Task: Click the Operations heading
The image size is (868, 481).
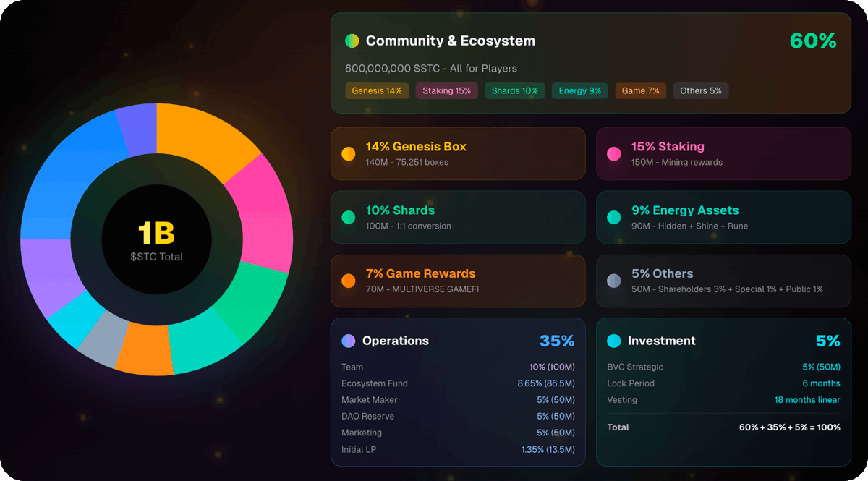Action: (x=396, y=341)
